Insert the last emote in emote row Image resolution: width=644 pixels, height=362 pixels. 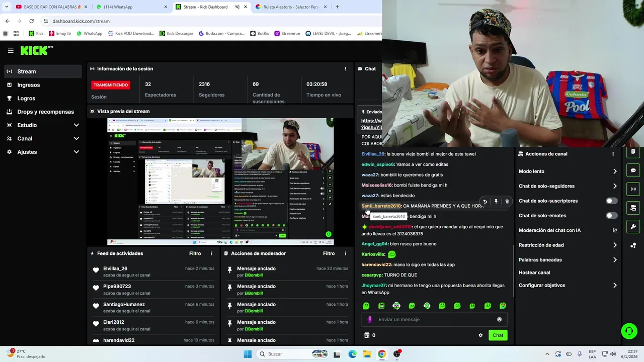(x=503, y=306)
